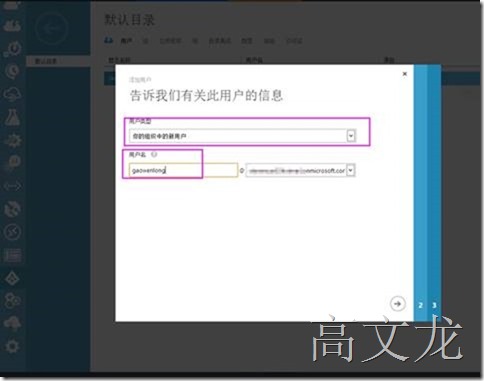Screen dimensions: 484x381
Task: Click the clustered circles icon in sidebar
Action: pyautogui.click(x=13, y=301)
